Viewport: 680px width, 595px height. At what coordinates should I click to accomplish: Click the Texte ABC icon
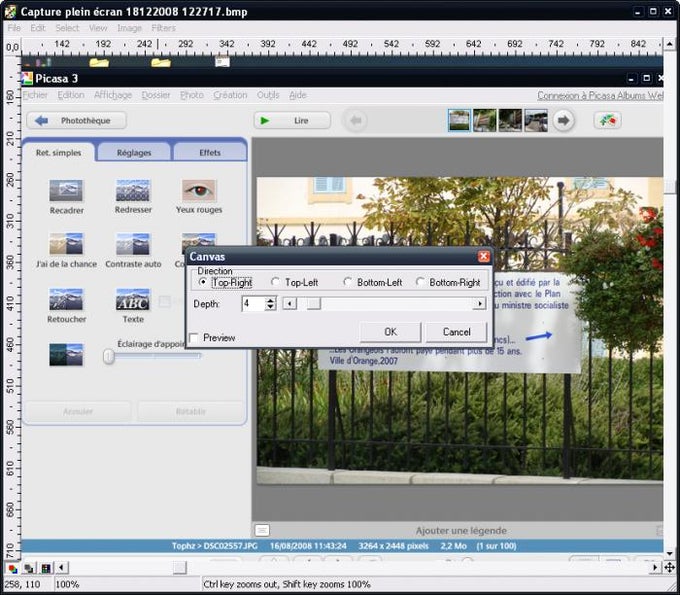[x=133, y=299]
